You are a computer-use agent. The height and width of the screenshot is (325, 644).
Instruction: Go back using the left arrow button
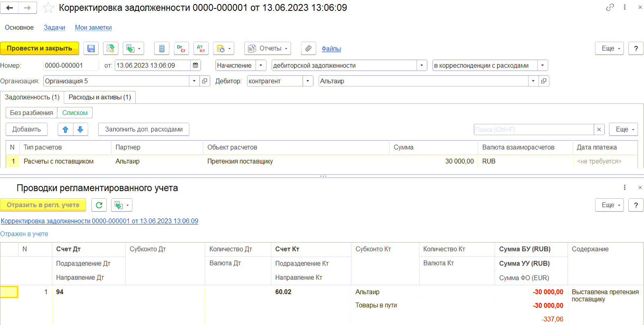(10, 8)
